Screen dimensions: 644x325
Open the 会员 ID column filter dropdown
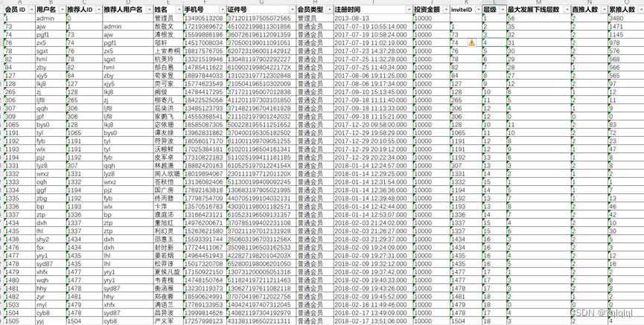click(x=31, y=10)
